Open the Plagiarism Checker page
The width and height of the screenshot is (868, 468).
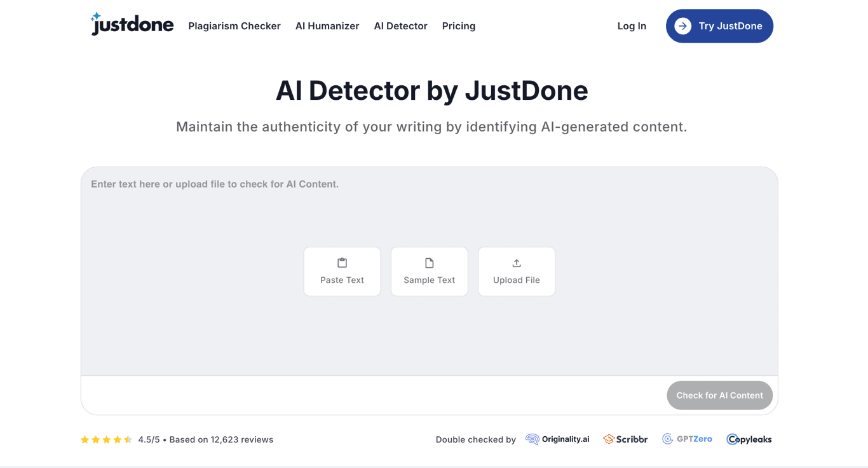[234, 26]
